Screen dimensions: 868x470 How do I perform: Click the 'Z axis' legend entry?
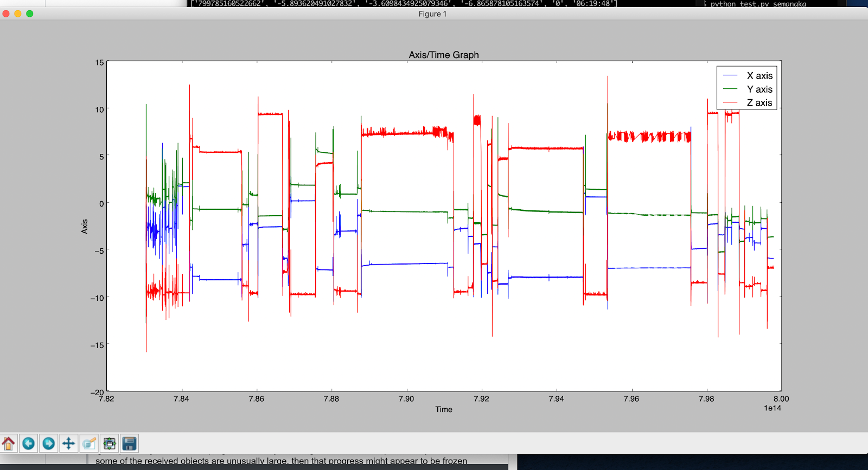[x=759, y=102]
